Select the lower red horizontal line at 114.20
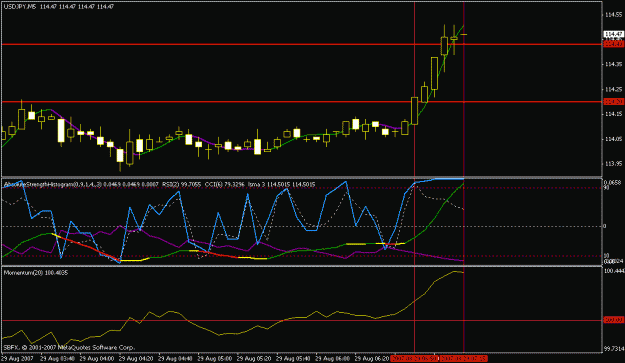 (x=302, y=102)
